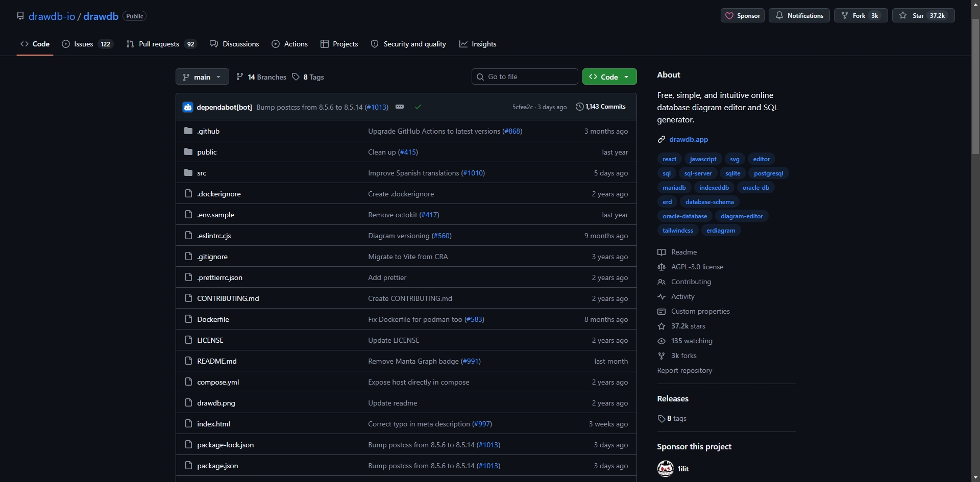The image size is (980, 482).
Task: Click the green checkmark commit status
Action: coord(418,107)
